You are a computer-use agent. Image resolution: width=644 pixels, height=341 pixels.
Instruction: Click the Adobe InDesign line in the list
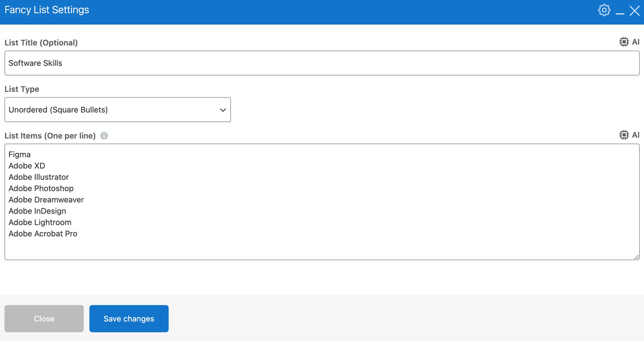coord(38,211)
